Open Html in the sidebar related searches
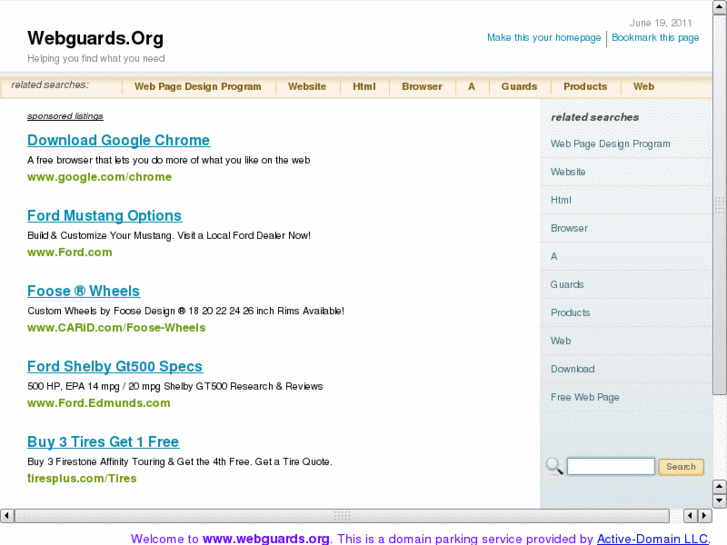The height and width of the screenshot is (545, 727). (x=561, y=200)
